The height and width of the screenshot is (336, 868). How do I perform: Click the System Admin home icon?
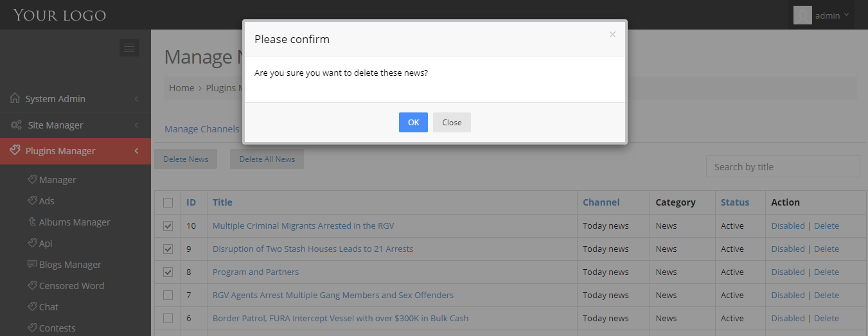pyautogui.click(x=15, y=98)
